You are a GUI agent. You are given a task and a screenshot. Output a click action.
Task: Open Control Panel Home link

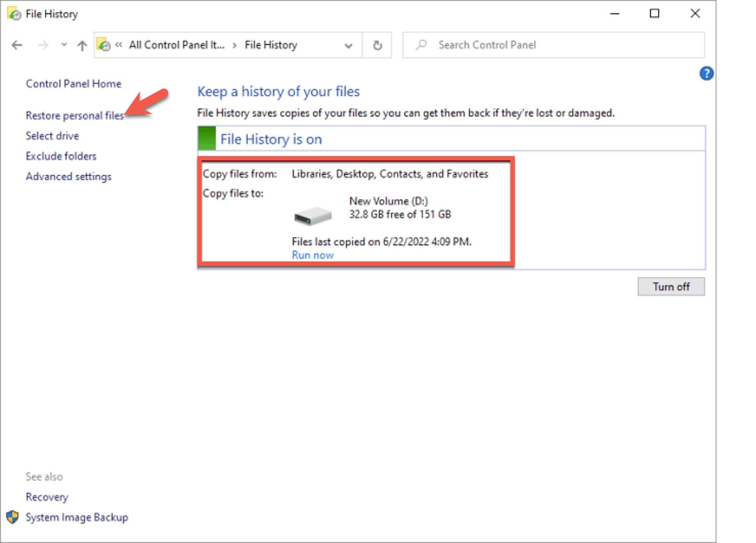pyautogui.click(x=73, y=84)
